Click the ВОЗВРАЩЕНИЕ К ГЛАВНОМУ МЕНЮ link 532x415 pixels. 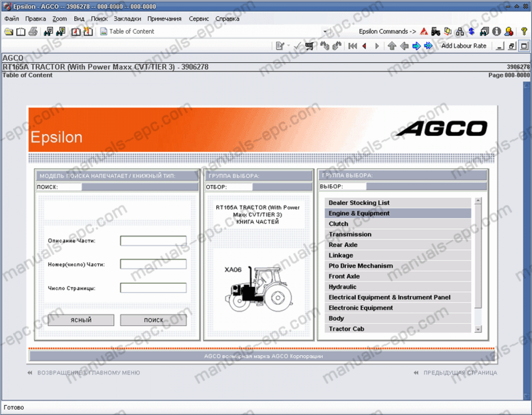tap(88, 372)
